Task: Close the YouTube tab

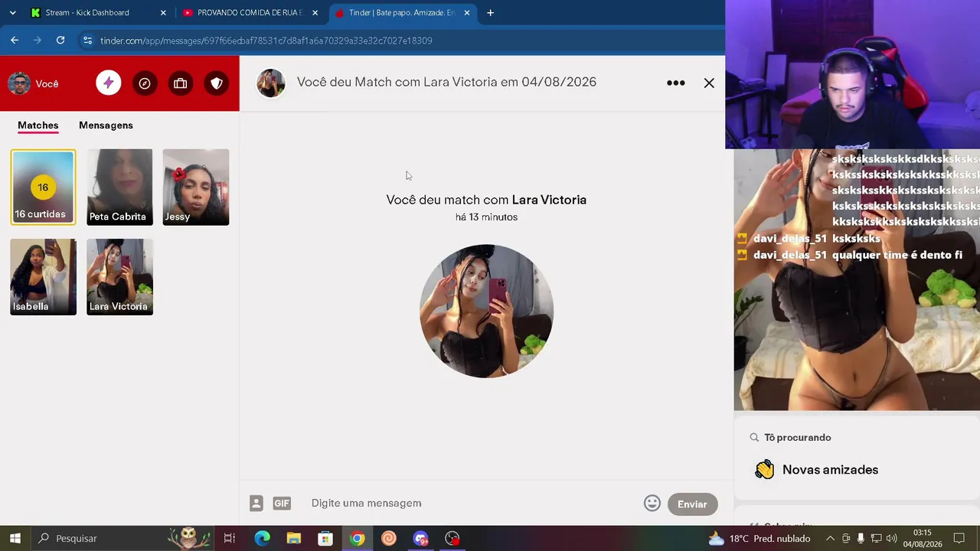Action: click(x=315, y=12)
